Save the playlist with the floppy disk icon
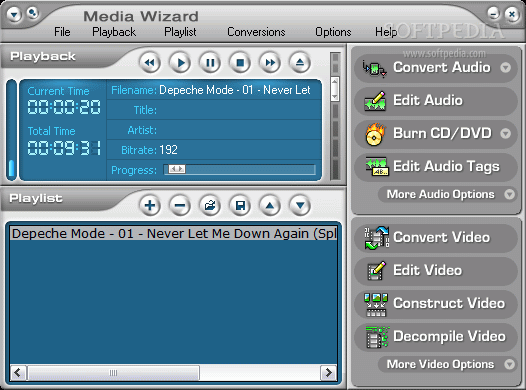 click(x=240, y=205)
